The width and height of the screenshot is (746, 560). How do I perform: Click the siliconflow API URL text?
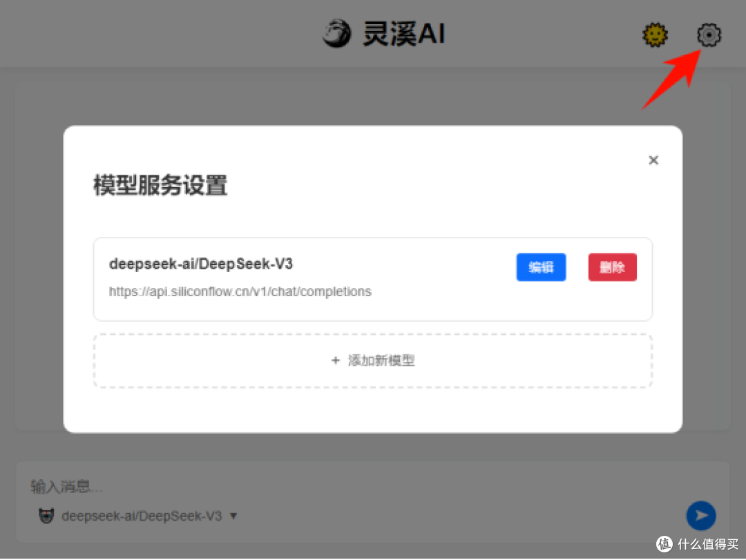pyautogui.click(x=240, y=291)
